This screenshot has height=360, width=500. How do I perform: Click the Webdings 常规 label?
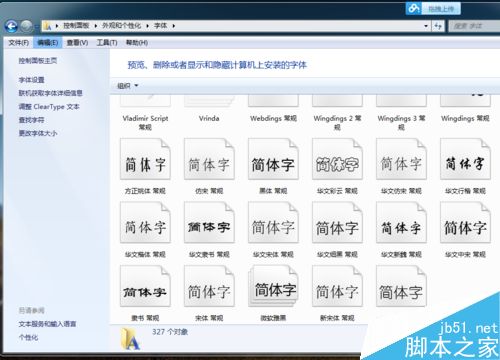coord(273,118)
